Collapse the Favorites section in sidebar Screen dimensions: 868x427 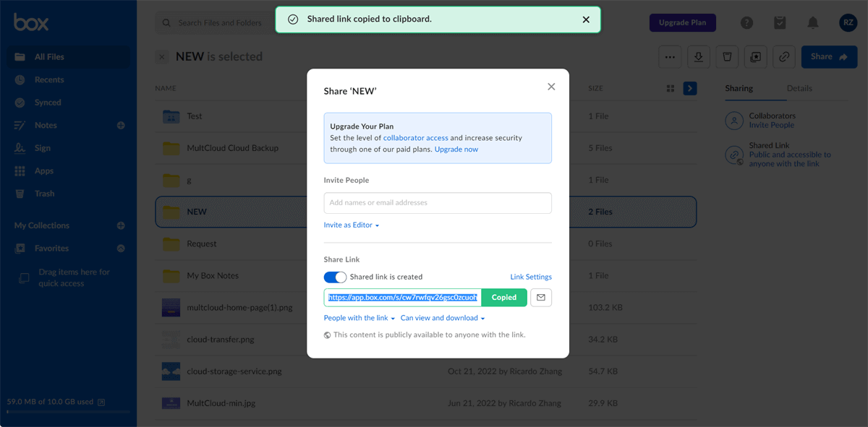120,248
